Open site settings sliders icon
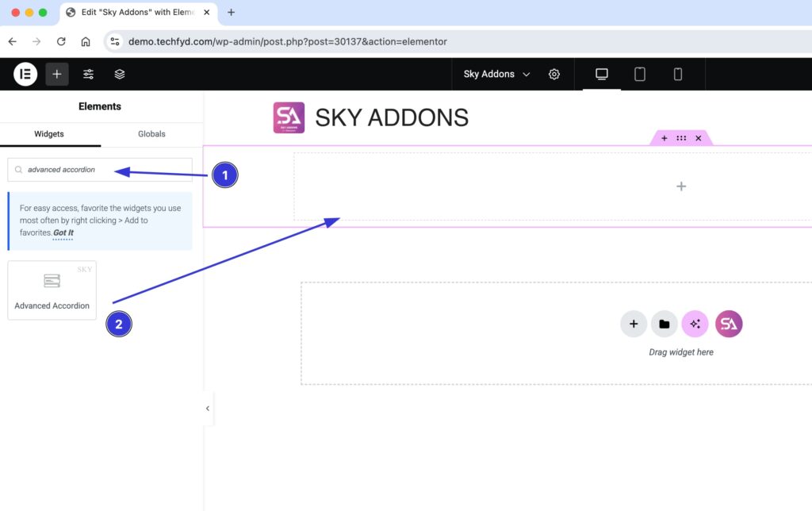Screen dimensions: 812x511 pos(89,74)
